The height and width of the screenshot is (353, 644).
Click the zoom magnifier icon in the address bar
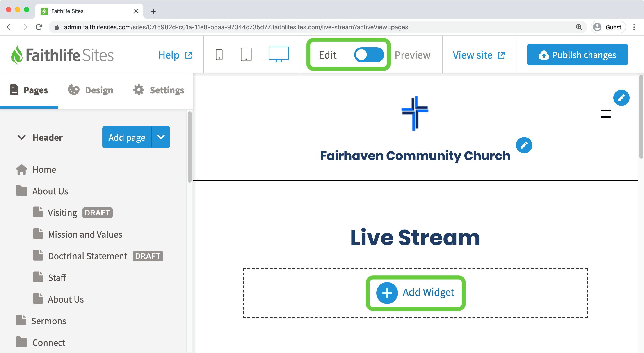coord(579,27)
